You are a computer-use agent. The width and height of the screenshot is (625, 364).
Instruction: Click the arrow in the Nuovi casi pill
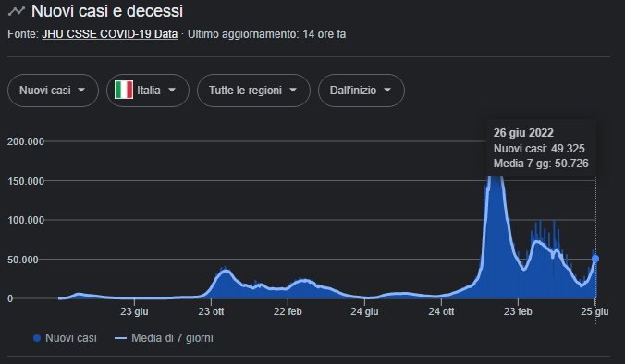(81, 90)
